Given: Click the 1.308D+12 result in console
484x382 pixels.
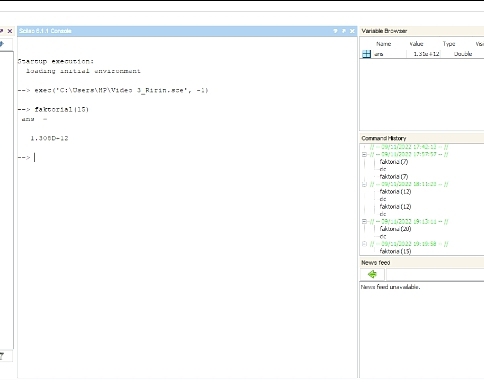Looking at the screenshot, I should [49, 138].
